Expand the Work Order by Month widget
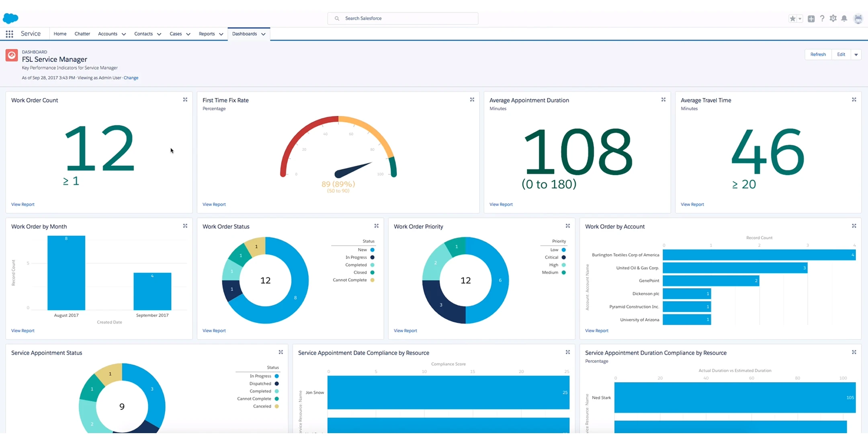868x444 pixels. coord(185,226)
